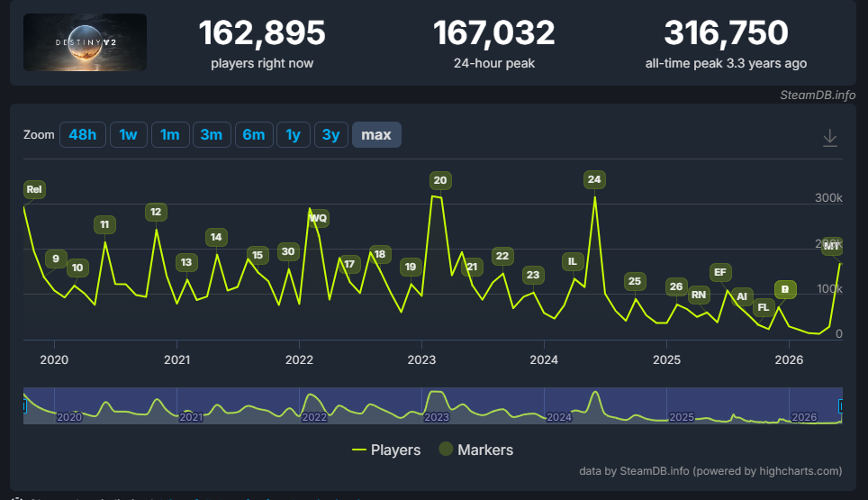Choose the 1m zoom option
The image size is (868, 500).
170,134
